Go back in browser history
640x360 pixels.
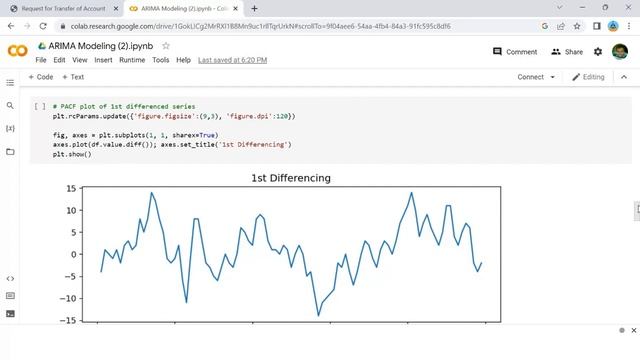(x=11, y=26)
